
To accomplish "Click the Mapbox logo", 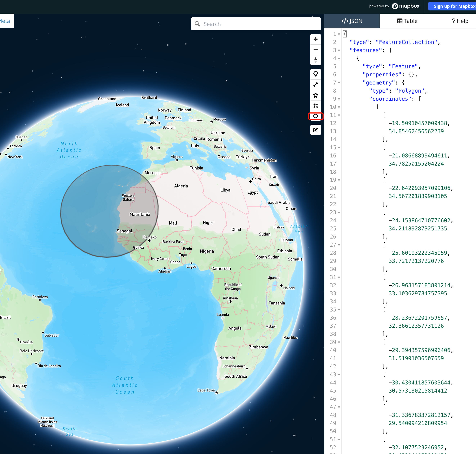I will tap(406, 6).
